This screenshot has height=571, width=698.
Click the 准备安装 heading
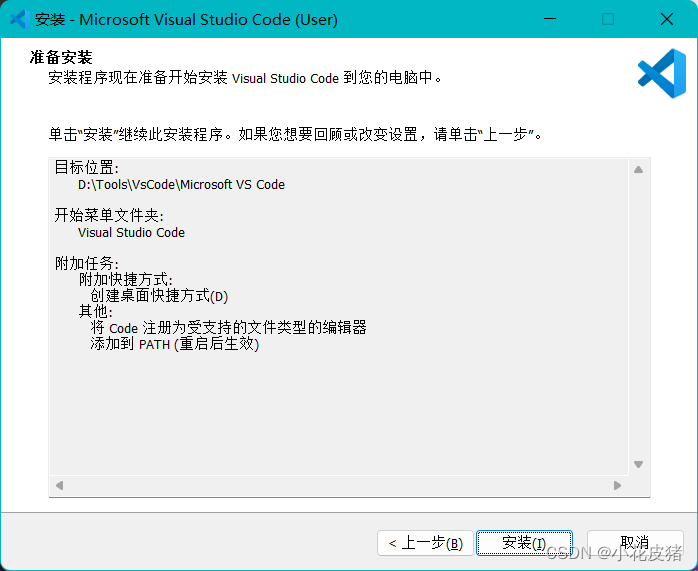click(x=61, y=57)
